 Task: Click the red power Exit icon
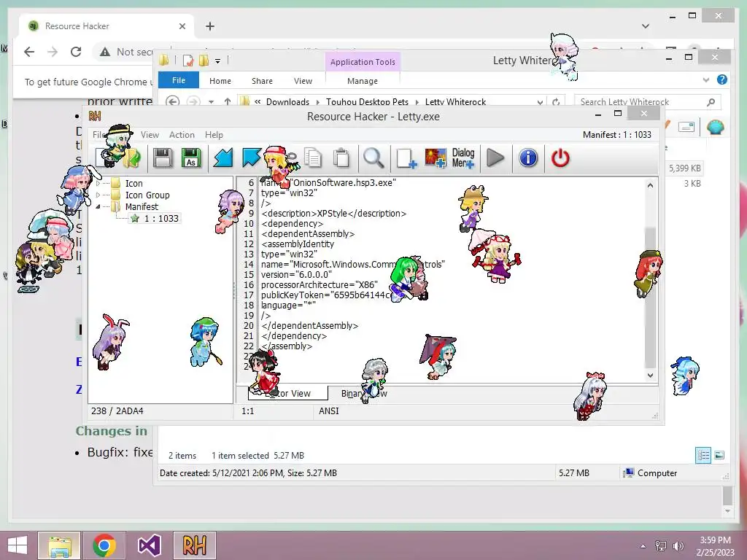(x=560, y=158)
